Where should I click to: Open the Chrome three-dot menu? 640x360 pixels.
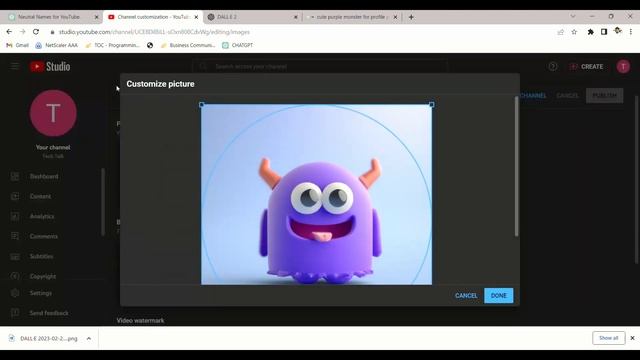point(631,32)
